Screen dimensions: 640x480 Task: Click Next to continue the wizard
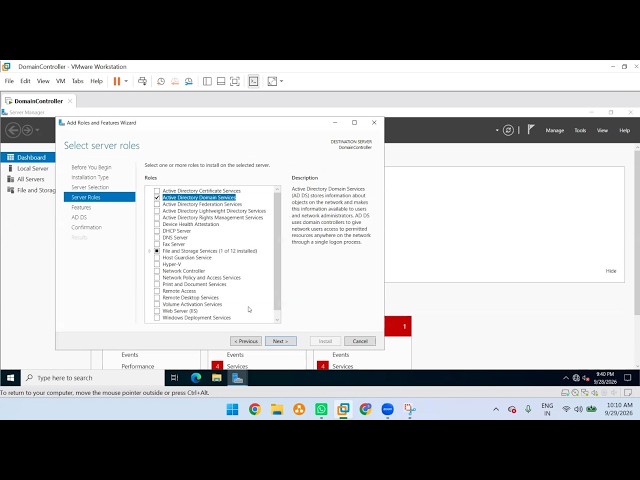tap(281, 341)
